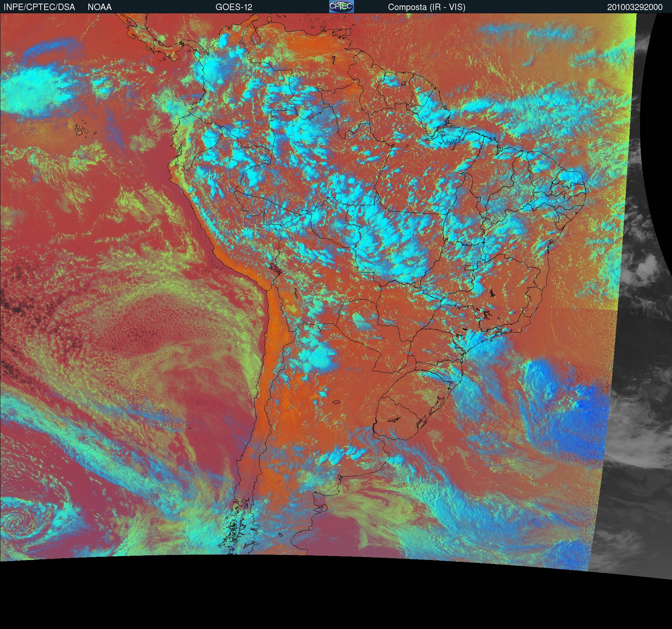This screenshot has width=672, height=629.
Task: Click the INPE/CPTEC/DSA header text
Action: 40,7
